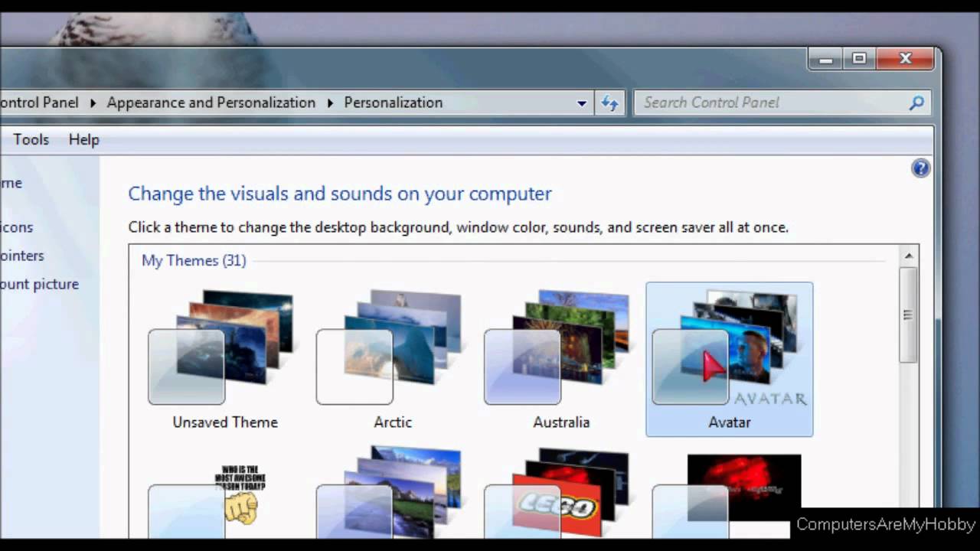Minimize the Personalization window
This screenshot has width=980, height=551.
tap(825, 59)
